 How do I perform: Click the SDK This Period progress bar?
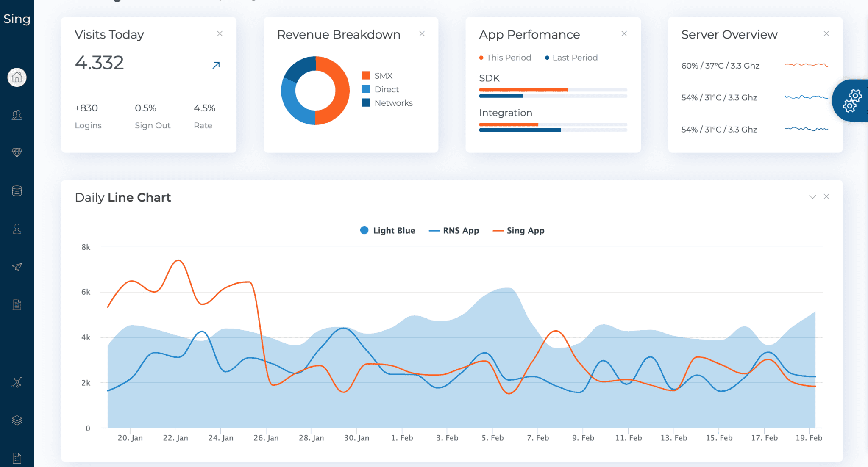pos(523,90)
